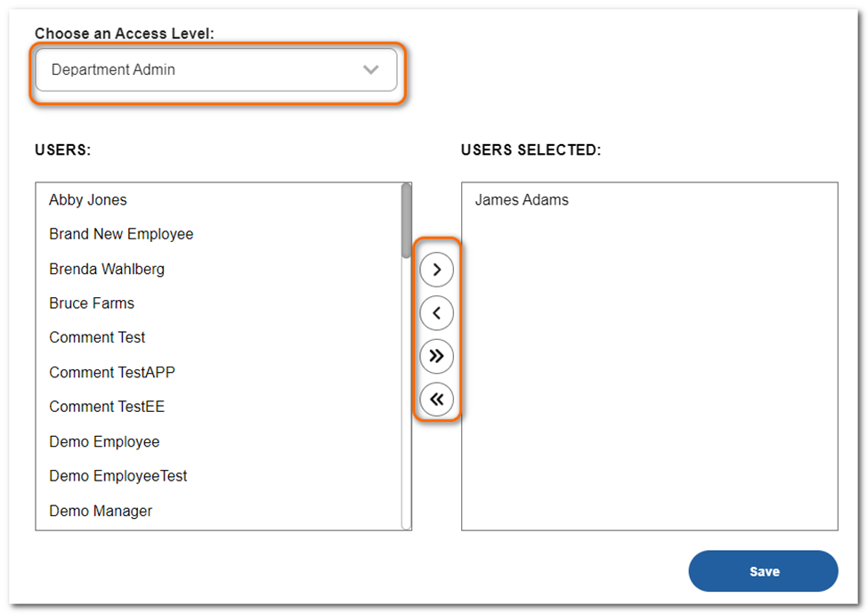Viewport: 868px width, 614px height.
Task: Click the double left arrow to remove all users
Action: pos(436,400)
